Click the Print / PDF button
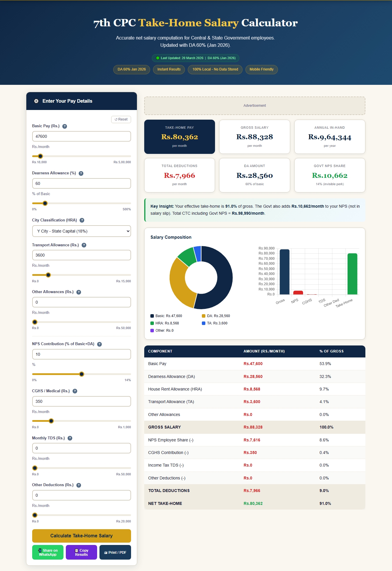The height and width of the screenshot is (571, 392). coord(115,552)
